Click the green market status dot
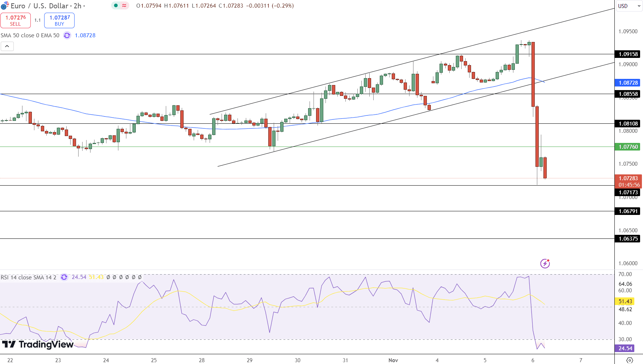The height and width of the screenshot is (364, 643). click(116, 5)
